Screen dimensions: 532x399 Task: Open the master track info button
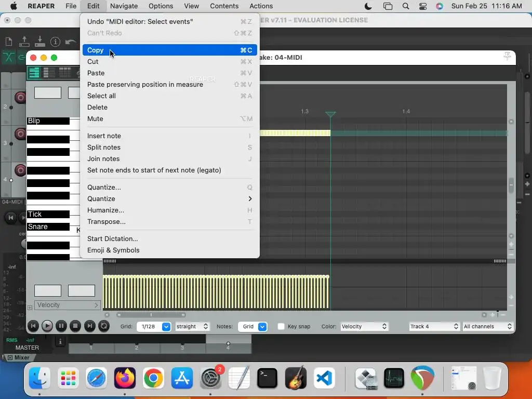(x=60, y=341)
